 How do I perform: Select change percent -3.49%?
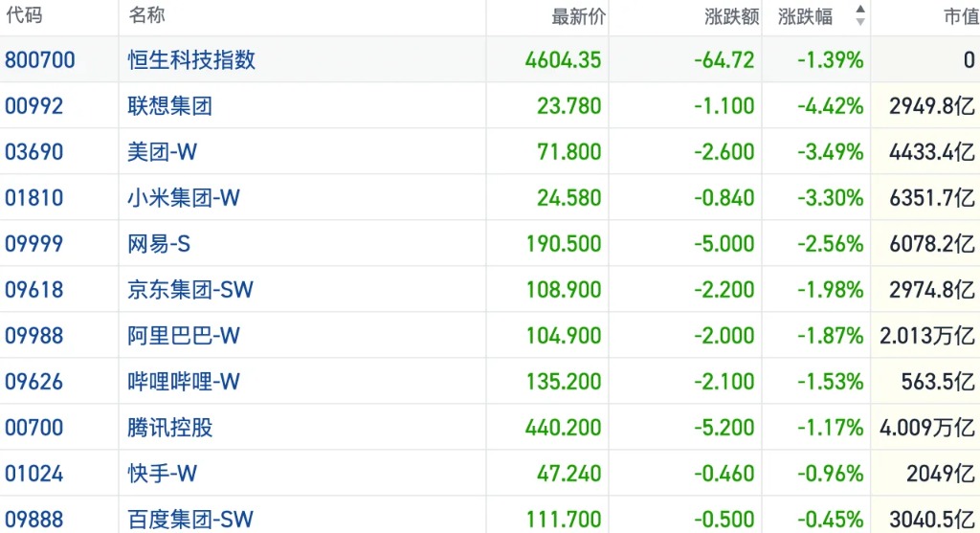coord(831,152)
